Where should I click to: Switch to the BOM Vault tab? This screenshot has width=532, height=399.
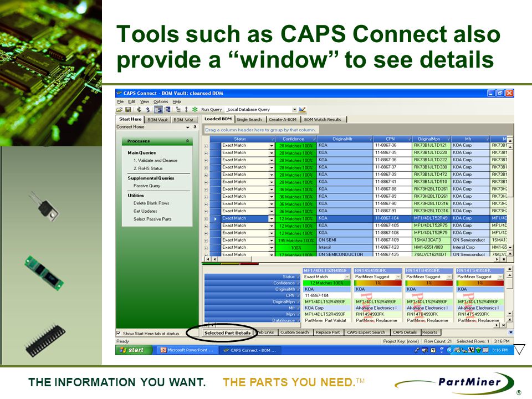[x=157, y=120]
